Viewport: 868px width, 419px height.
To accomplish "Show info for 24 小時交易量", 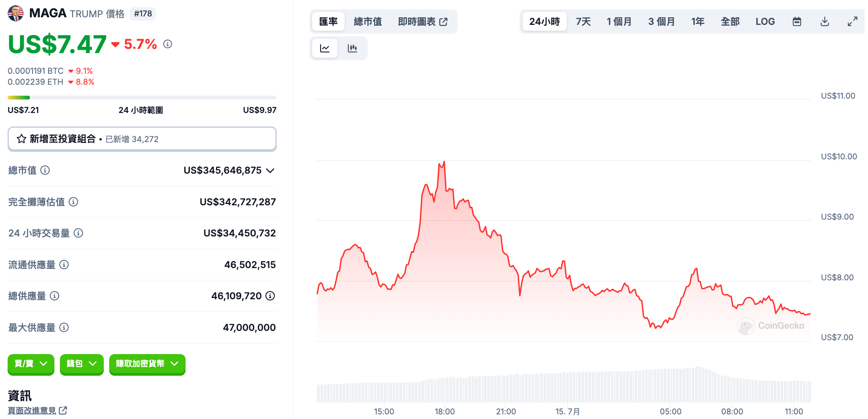I will [x=78, y=233].
